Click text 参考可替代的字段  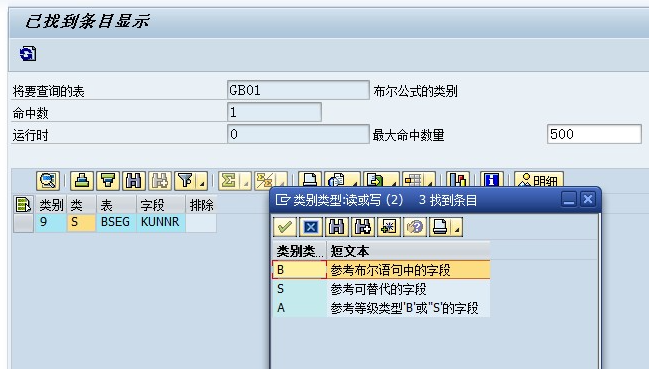[378, 289]
